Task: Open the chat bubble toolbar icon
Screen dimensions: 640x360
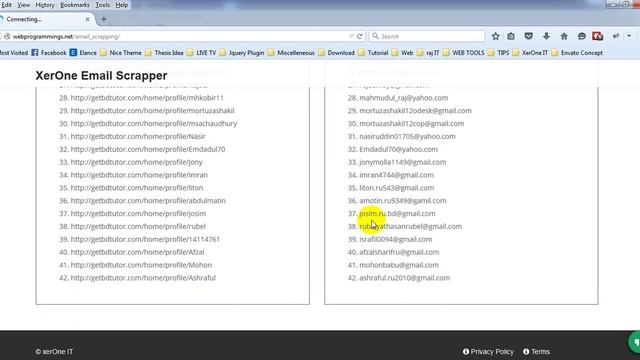Action: (582, 36)
